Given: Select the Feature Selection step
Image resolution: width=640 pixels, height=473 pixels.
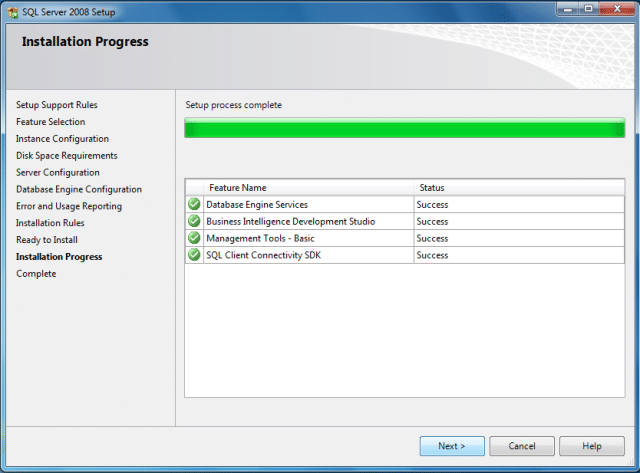Looking at the screenshot, I should (x=51, y=122).
